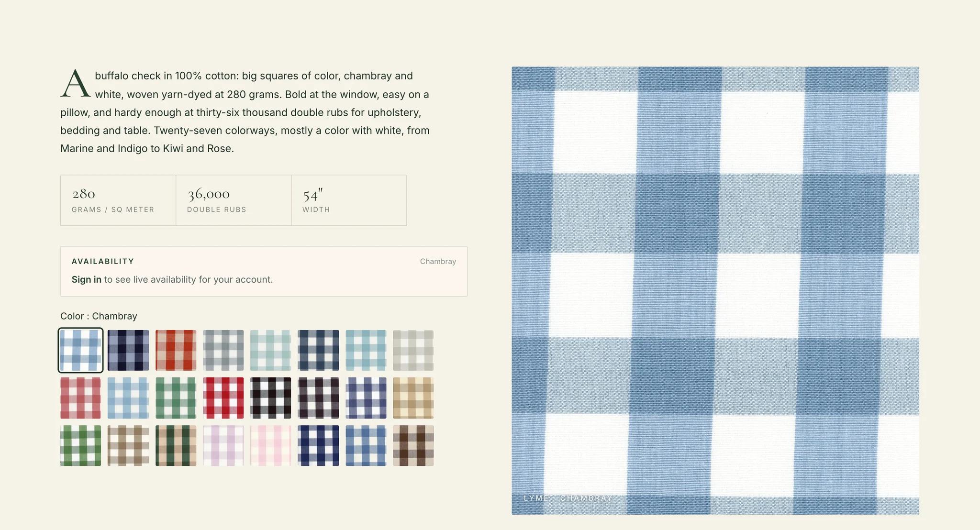Pick the orange-red and beige check swatch

tap(176, 350)
